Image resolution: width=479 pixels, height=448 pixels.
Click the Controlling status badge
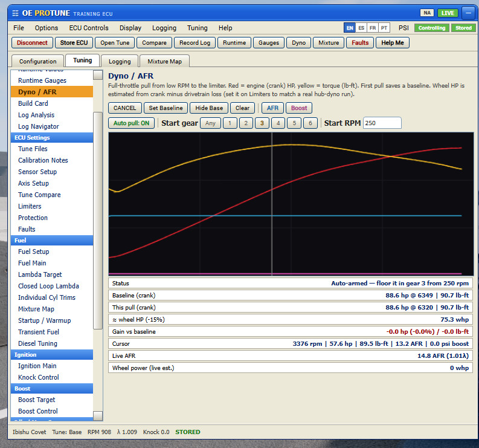point(432,28)
